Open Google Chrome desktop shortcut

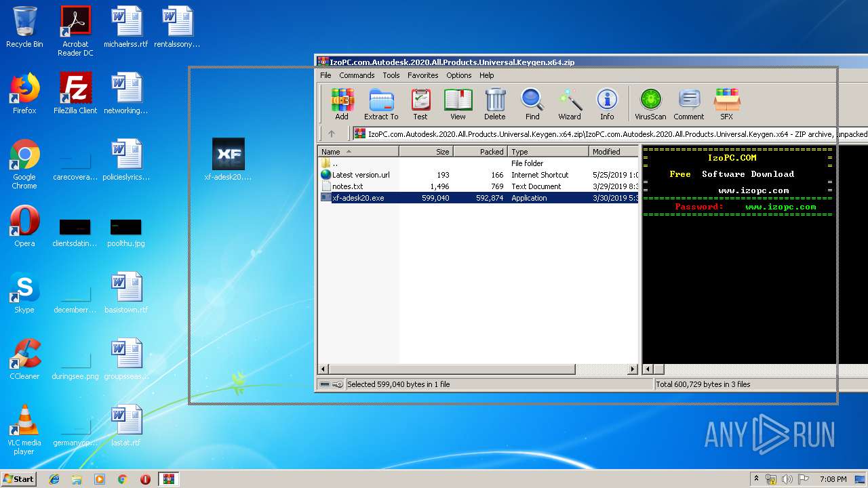[24, 164]
